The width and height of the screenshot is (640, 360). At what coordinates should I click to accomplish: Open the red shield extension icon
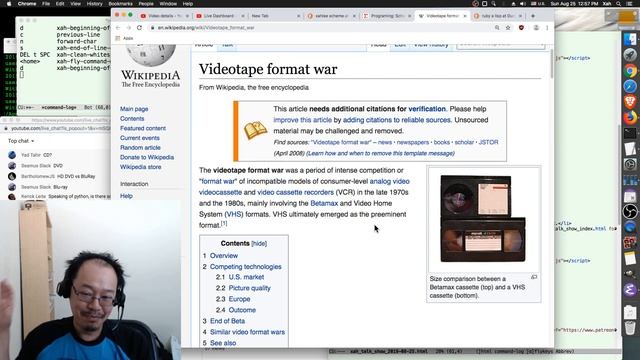pyautogui.click(x=521, y=28)
